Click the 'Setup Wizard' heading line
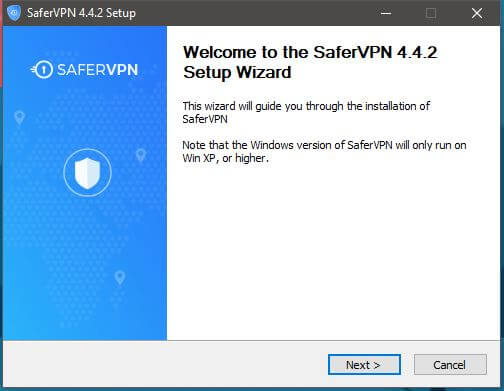This screenshot has height=391, width=504. point(237,72)
